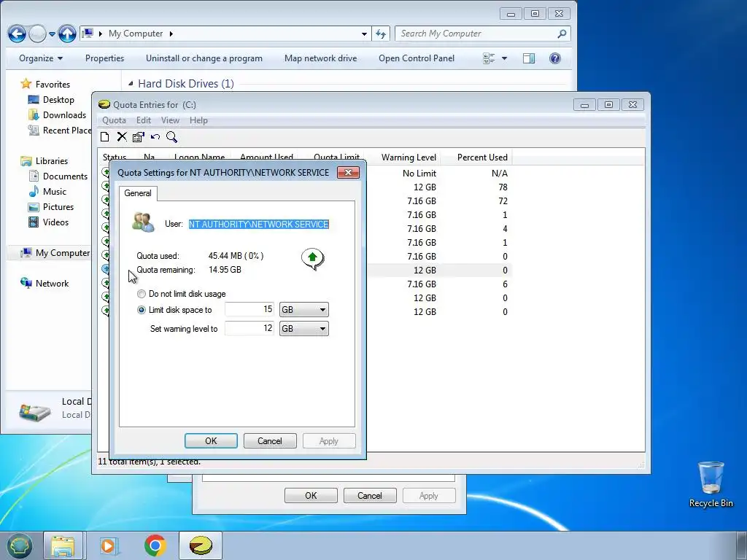Click the arrow after My Computer in path
Image resolution: width=747 pixels, height=560 pixels.
[x=171, y=34]
